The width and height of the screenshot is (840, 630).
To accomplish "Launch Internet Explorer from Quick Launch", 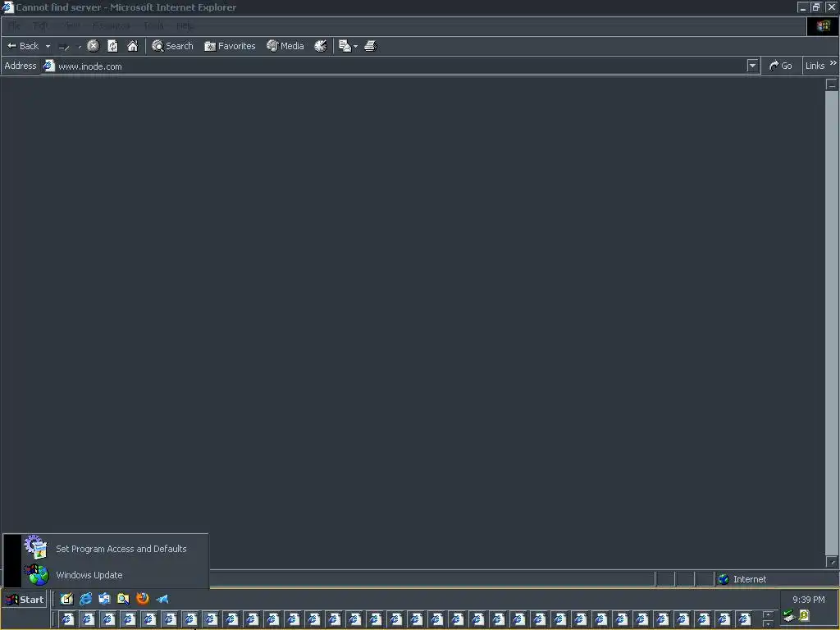I will pos(85,599).
